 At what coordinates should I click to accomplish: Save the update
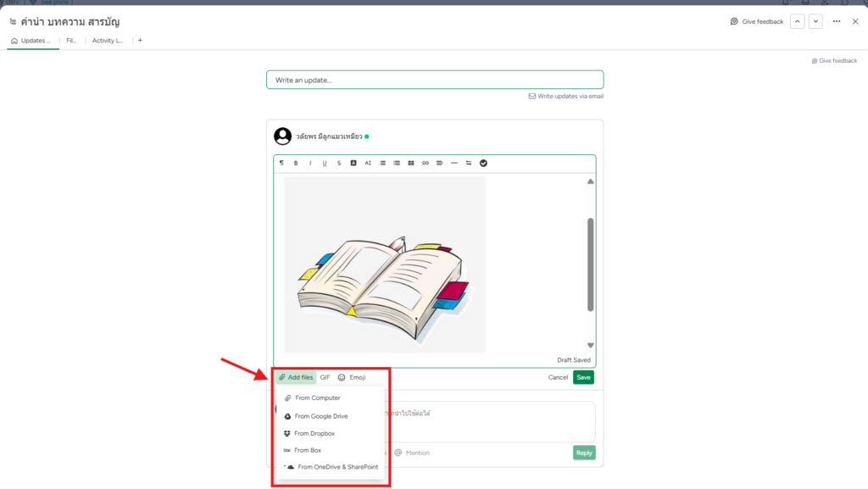583,377
